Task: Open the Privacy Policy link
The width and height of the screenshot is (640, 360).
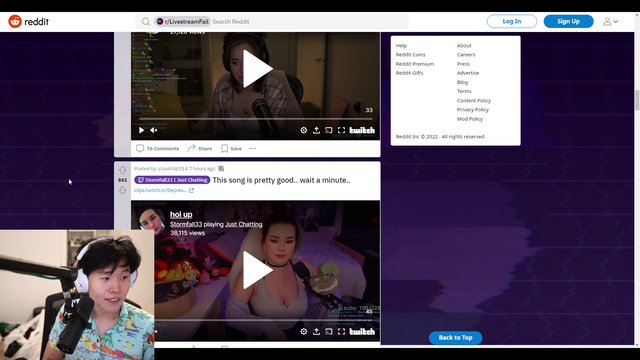Action: (x=473, y=110)
